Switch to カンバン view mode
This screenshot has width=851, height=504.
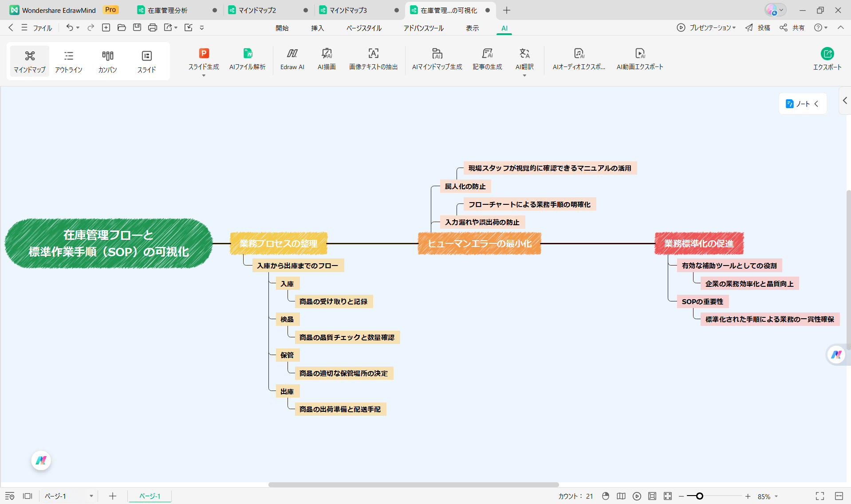click(x=107, y=61)
